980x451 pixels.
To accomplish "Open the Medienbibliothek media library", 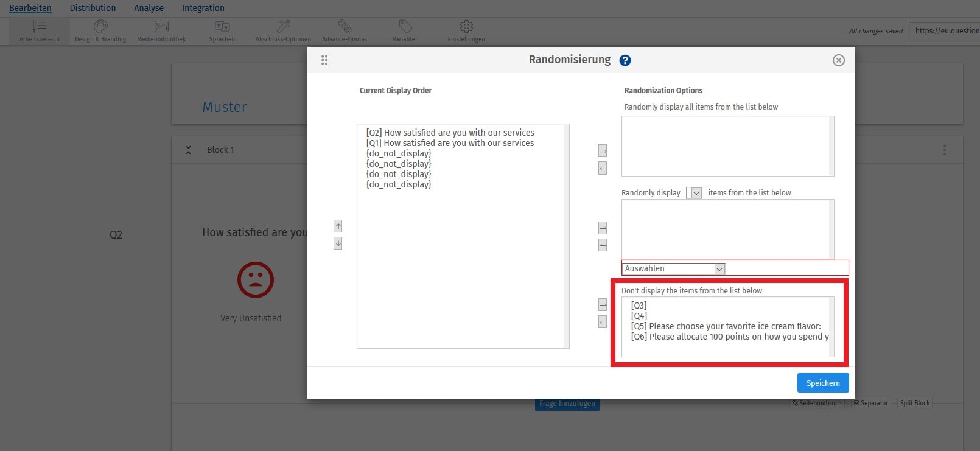I will (161, 31).
